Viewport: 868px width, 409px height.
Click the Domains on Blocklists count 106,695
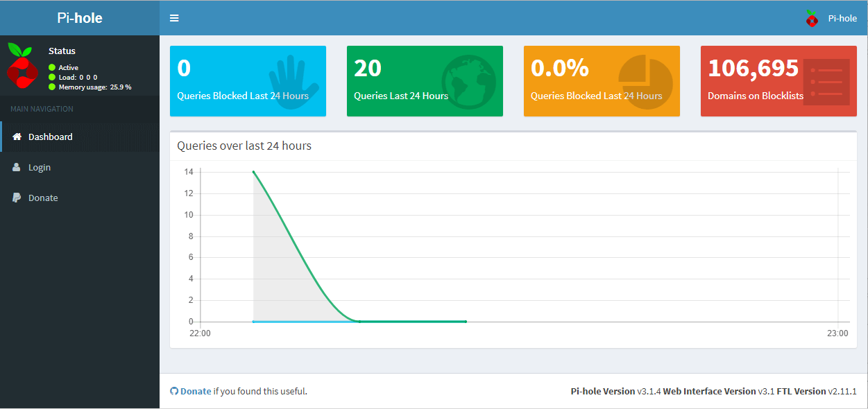click(753, 69)
